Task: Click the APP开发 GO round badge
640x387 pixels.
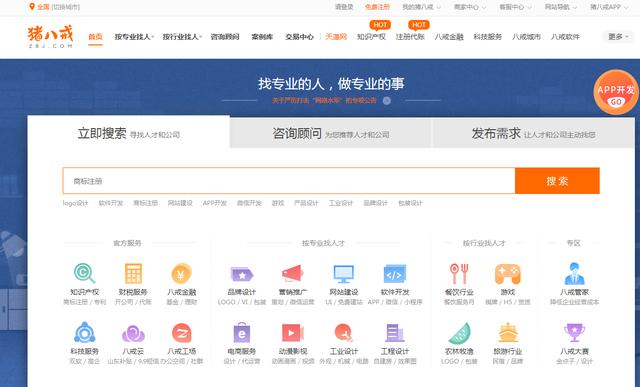Action: pos(616,92)
